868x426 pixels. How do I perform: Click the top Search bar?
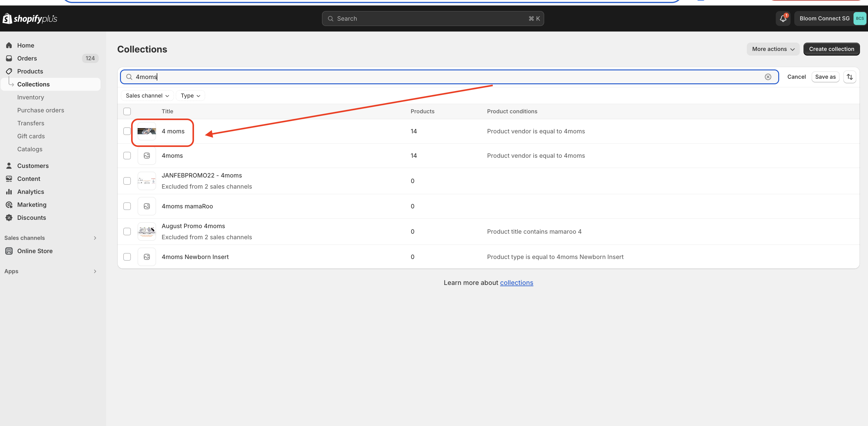coord(433,19)
